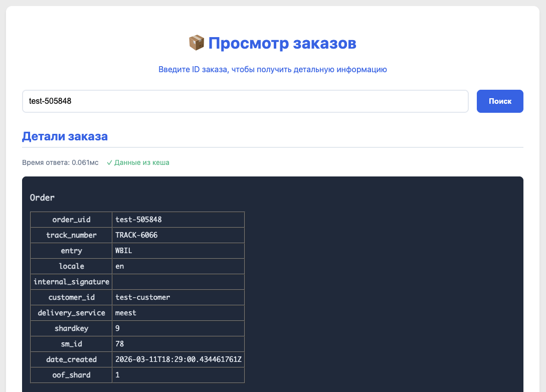The image size is (546, 392).
Task: Click the Данные из кеша status label
Action: pyautogui.click(x=141, y=162)
